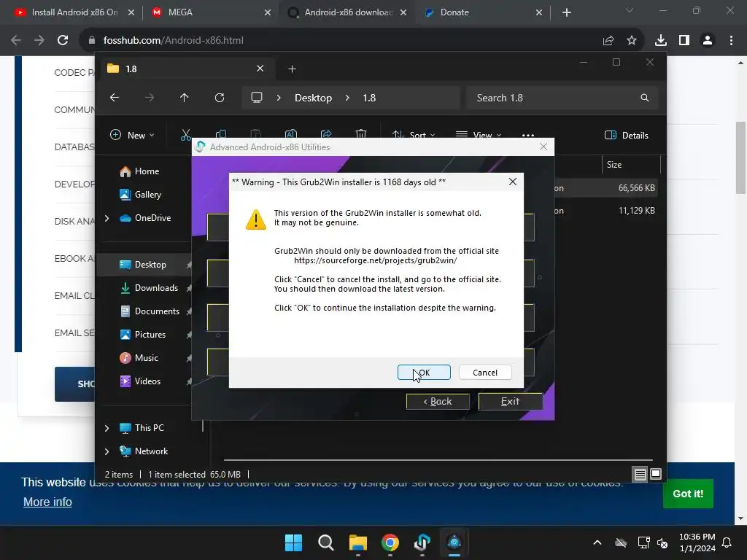Open Windows taskbar Search
The width and height of the screenshot is (747, 560).
(x=326, y=542)
